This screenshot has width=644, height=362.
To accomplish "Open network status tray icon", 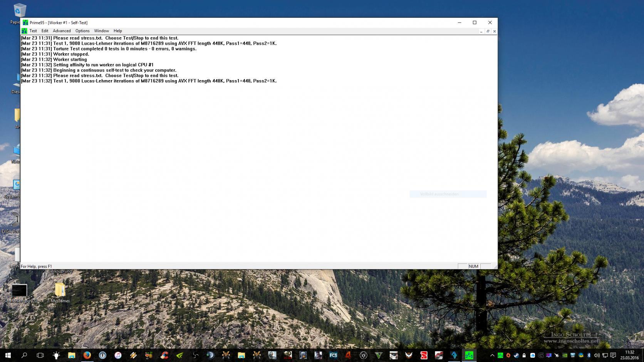I will click(605, 355).
